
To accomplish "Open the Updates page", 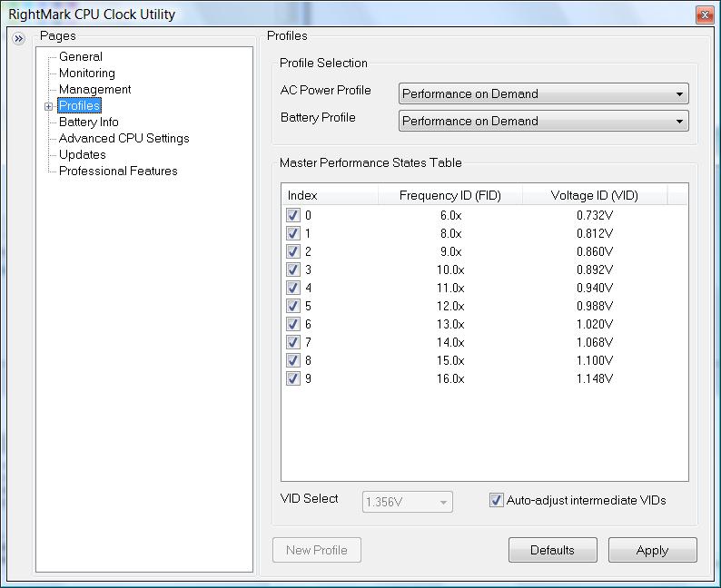I will coord(83,154).
